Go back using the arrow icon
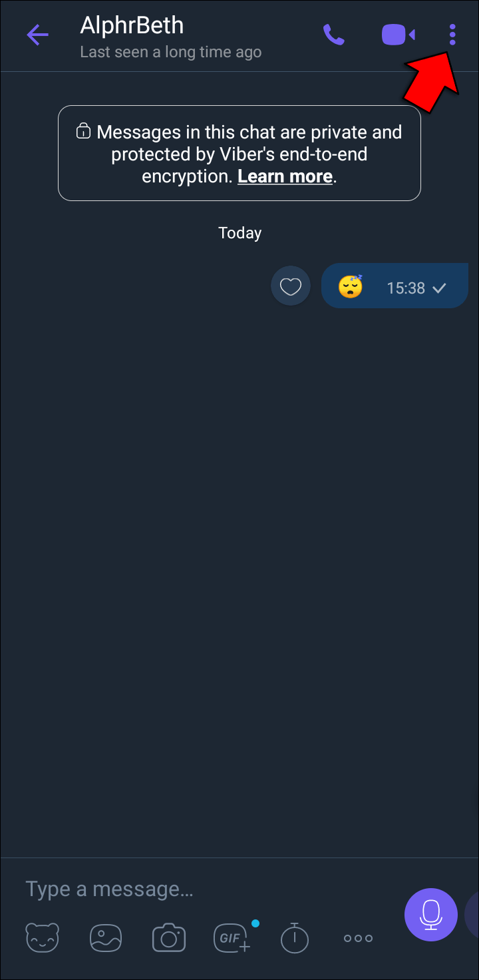 click(37, 35)
